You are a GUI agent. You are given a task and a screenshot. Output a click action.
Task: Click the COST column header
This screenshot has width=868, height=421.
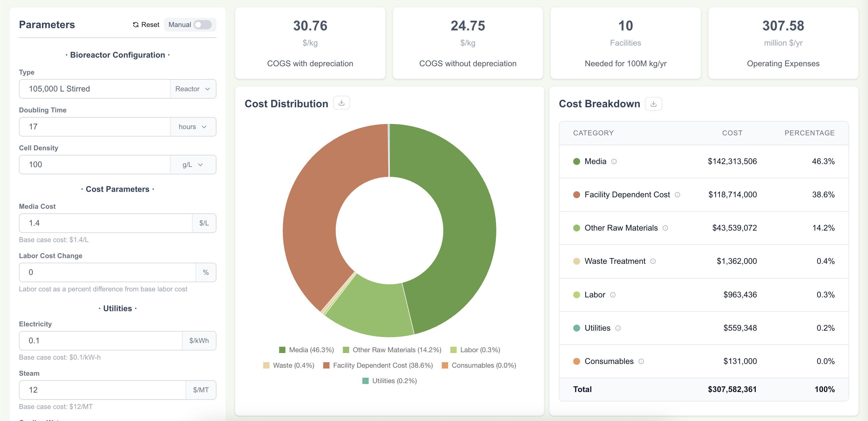(x=732, y=133)
